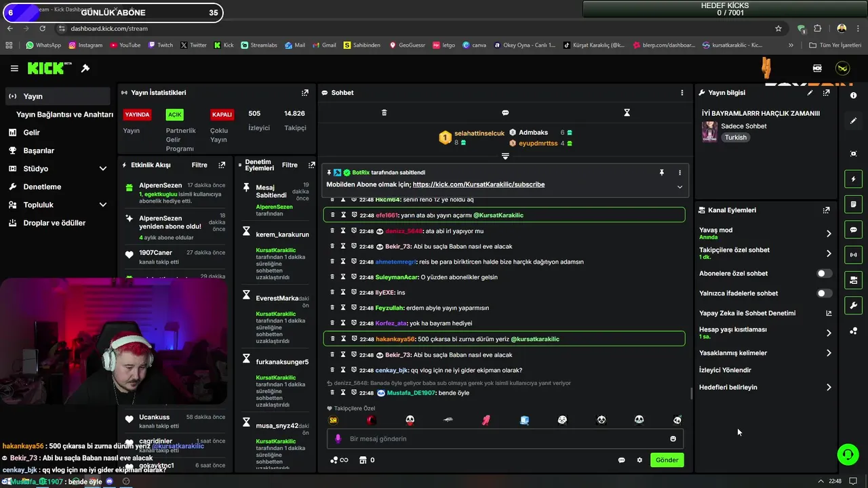Pop out the Etkinlik Akışı panel
Viewport: 868px width, 488px height.
(x=222, y=165)
